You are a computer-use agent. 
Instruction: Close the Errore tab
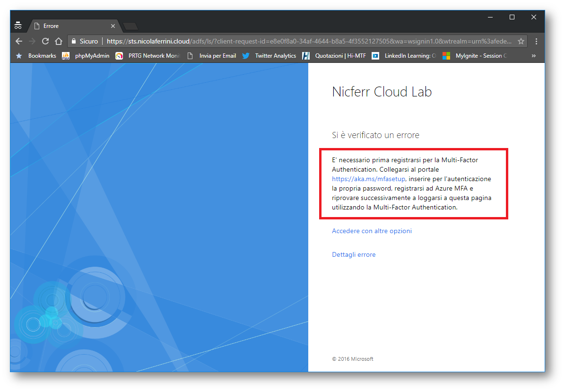[x=113, y=26]
